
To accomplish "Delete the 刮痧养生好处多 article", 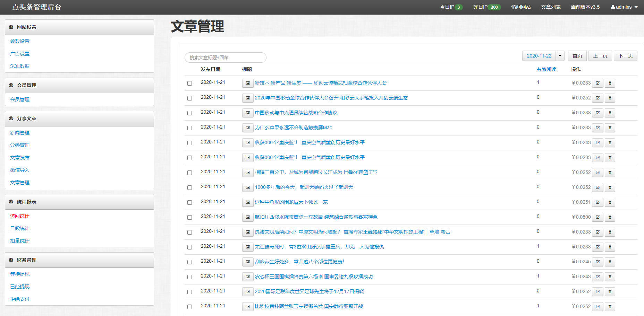I will pos(610,262).
